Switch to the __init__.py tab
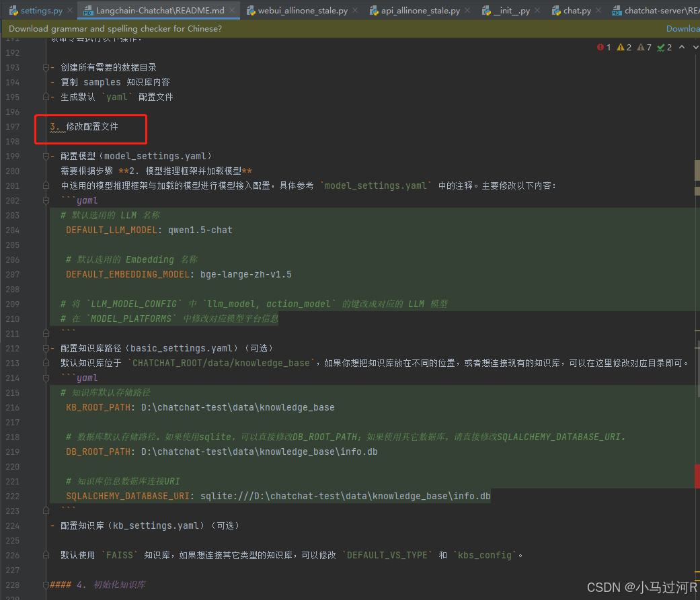The height and width of the screenshot is (600, 700). [512, 10]
